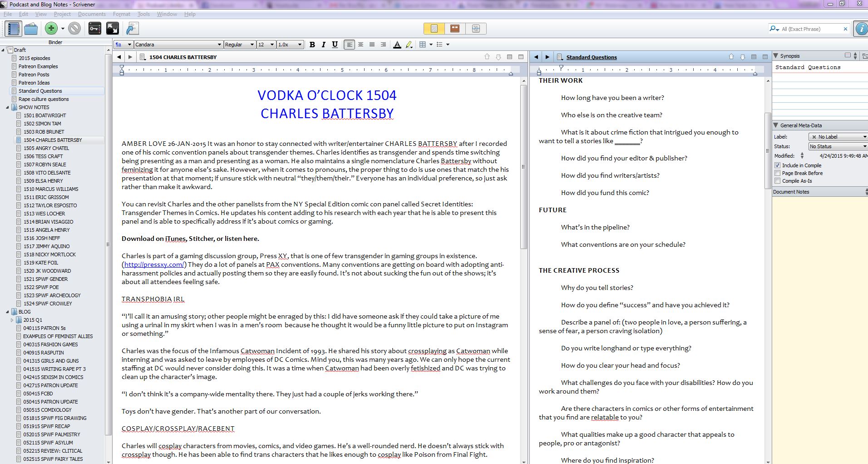Collapse the SHOW NOTES folder
Screen dimensions: 868x464
[x=7, y=108]
